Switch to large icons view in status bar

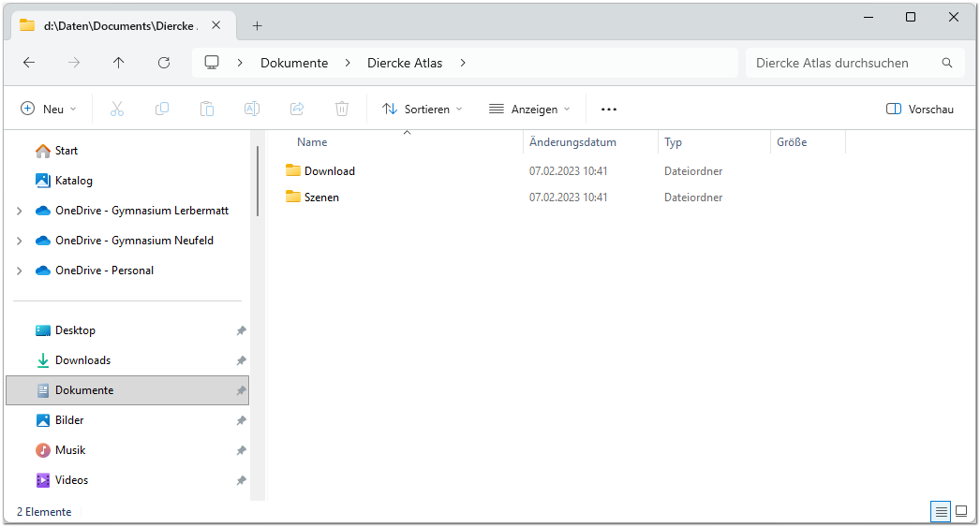[x=960, y=511]
